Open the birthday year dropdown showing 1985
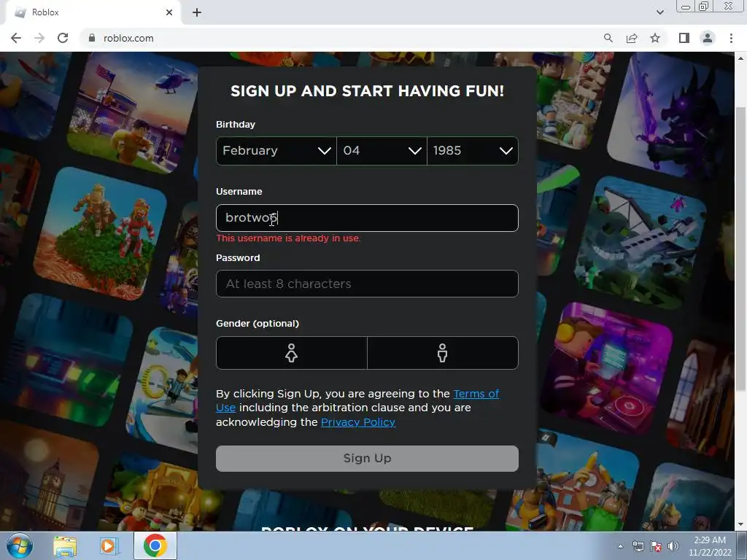Image resolution: width=747 pixels, height=560 pixels. pyautogui.click(x=473, y=151)
